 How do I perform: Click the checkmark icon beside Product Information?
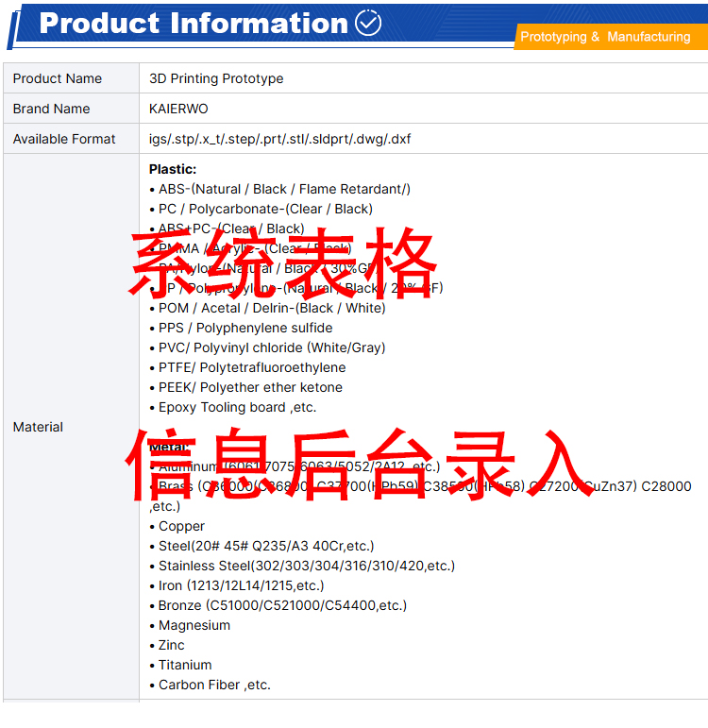tap(368, 23)
